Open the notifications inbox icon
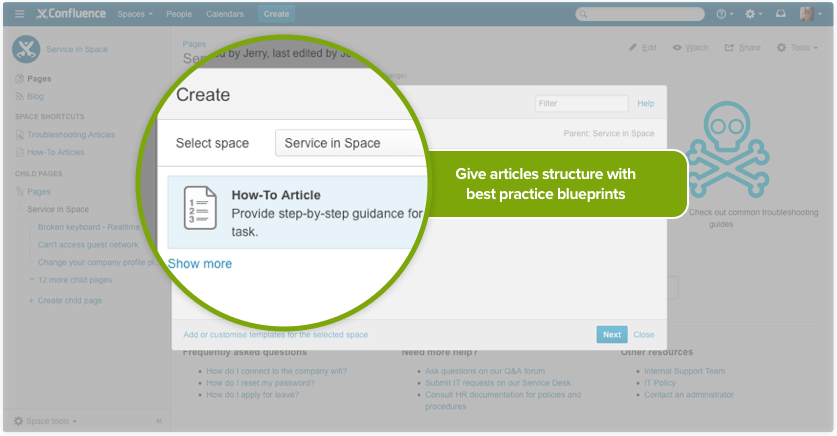The image size is (837, 436). 780,14
